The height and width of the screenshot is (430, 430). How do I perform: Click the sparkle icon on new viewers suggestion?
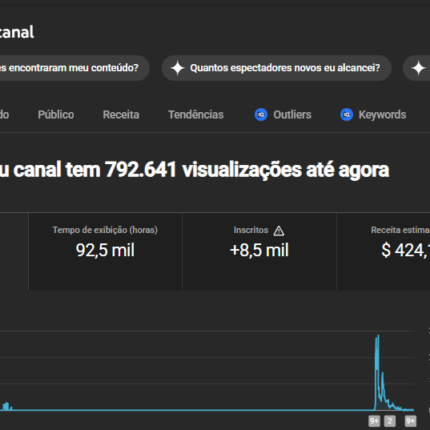(x=177, y=68)
